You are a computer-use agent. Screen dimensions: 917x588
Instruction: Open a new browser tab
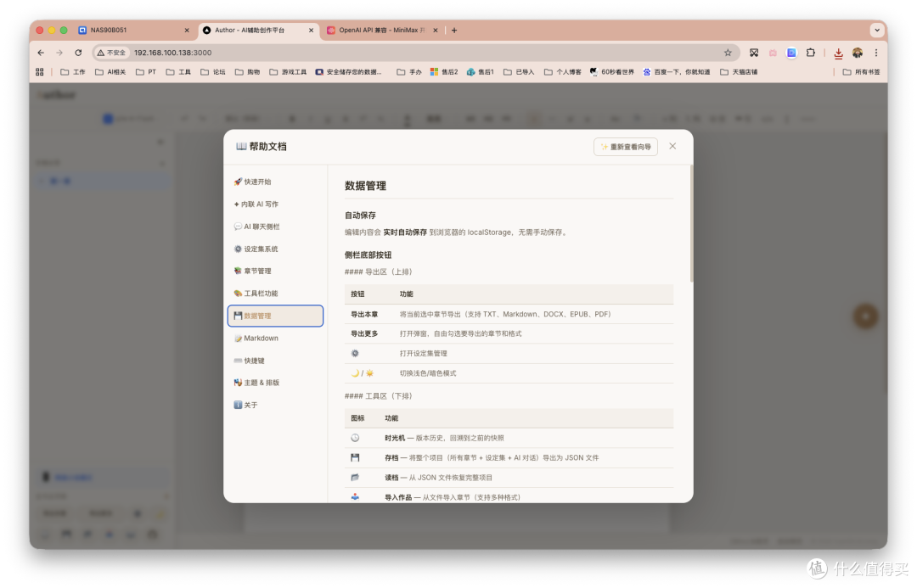point(454,31)
